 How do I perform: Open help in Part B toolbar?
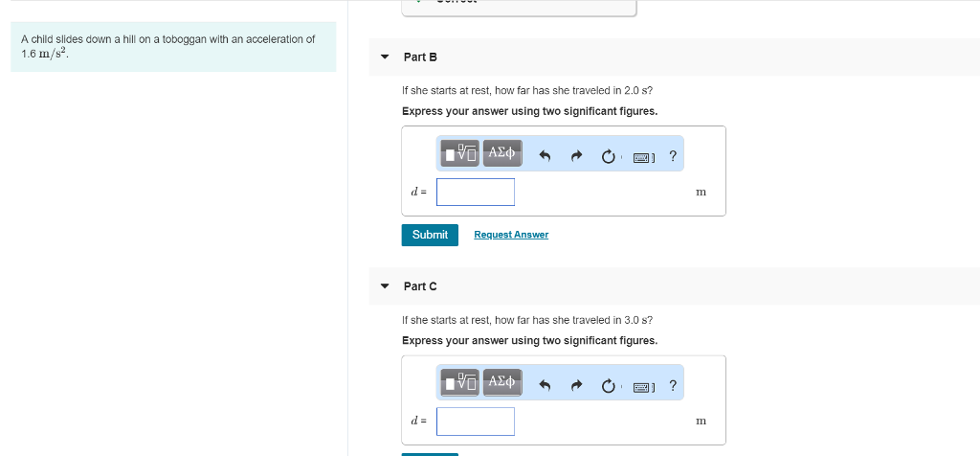point(673,155)
